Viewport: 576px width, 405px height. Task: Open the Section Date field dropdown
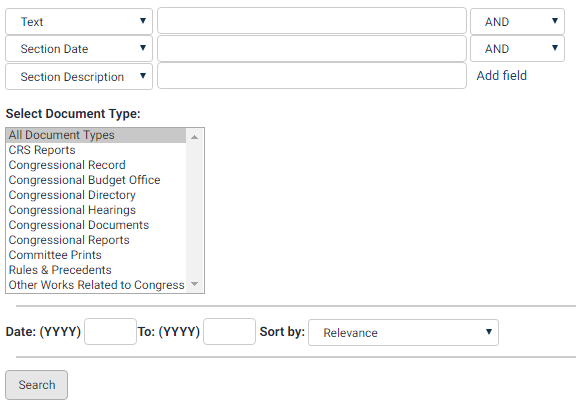point(79,49)
